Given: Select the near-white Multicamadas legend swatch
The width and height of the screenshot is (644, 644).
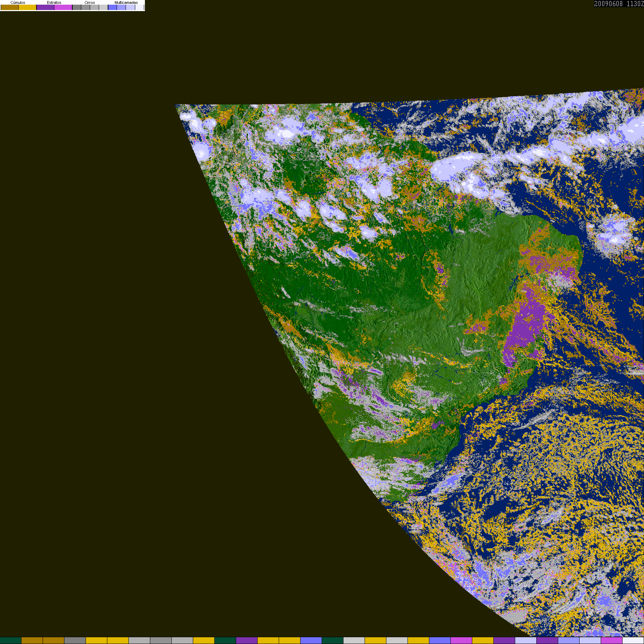Looking at the screenshot, I should (140, 7).
